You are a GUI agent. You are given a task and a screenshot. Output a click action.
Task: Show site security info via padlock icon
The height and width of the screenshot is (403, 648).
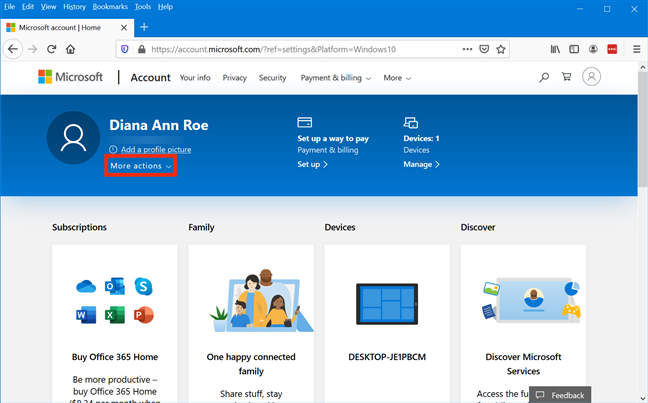pyautogui.click(x=141, y=49)
